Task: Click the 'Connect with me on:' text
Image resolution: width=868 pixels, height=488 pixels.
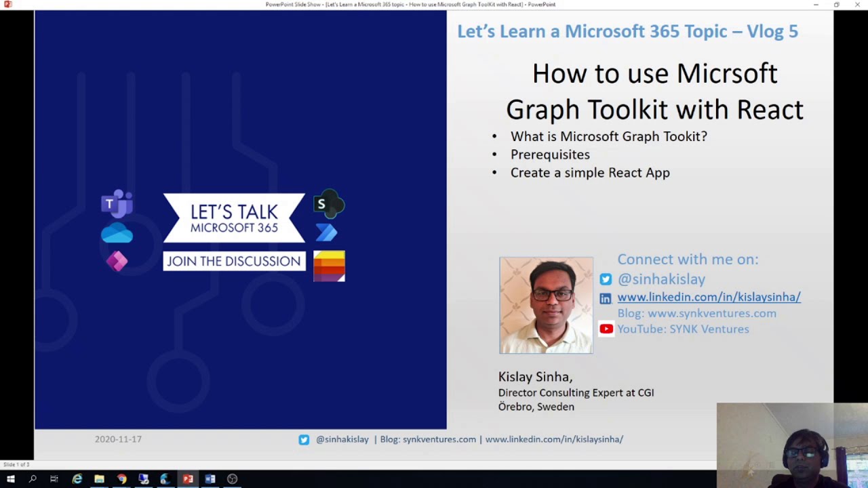Action: (x=688, y=259)
